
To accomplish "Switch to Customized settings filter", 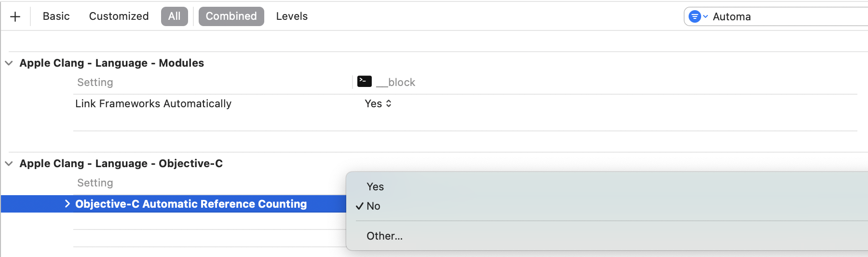I will [x=119, y=16].
